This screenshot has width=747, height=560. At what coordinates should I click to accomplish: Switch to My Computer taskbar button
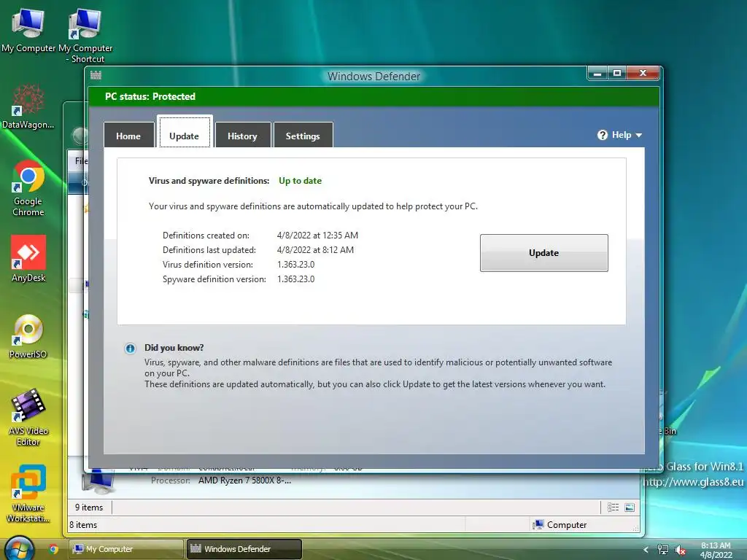click(126, 549)
